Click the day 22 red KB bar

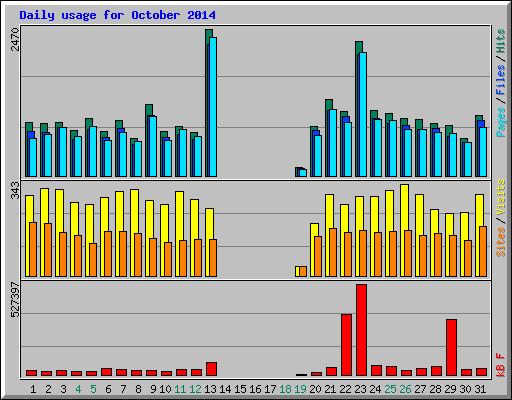pos(346,345)
